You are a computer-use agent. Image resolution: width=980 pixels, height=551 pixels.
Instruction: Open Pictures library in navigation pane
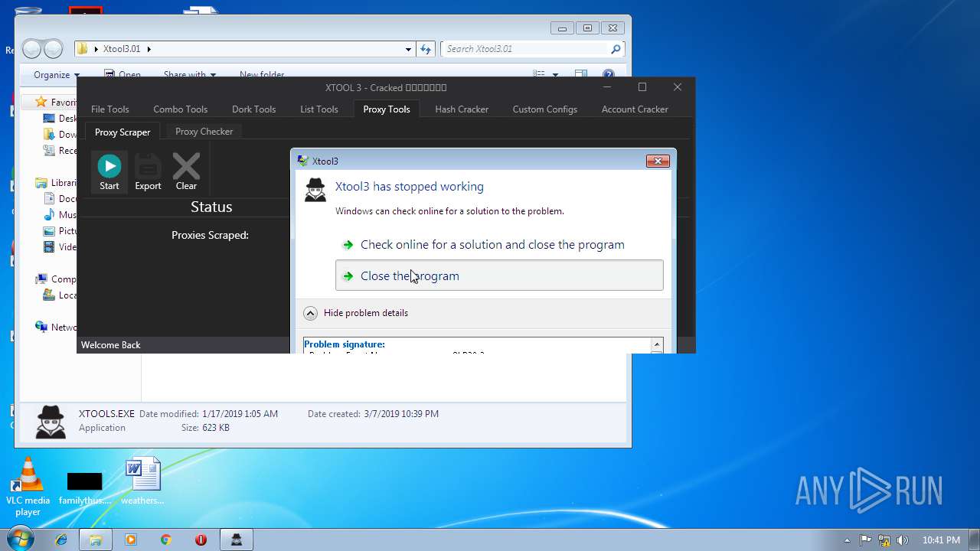pyautogui.click(x=60, y=231)
